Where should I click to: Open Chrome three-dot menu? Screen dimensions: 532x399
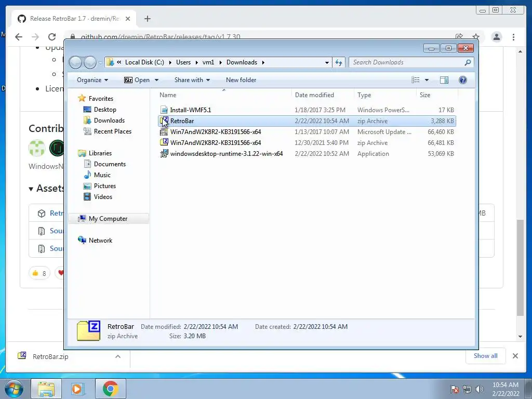pos(513,37)
